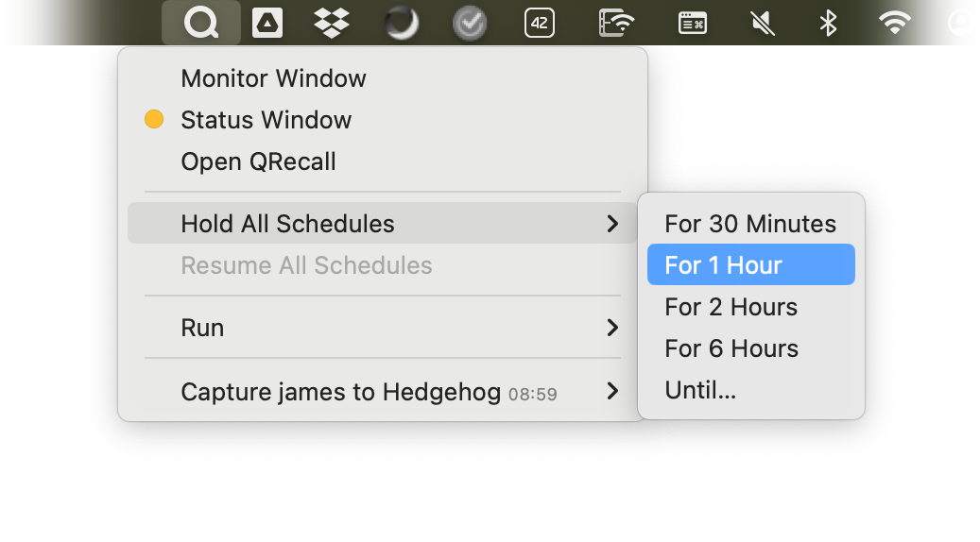Open the Wi-Fi status menu
980x542 pixels.
(x=894, y=23)
